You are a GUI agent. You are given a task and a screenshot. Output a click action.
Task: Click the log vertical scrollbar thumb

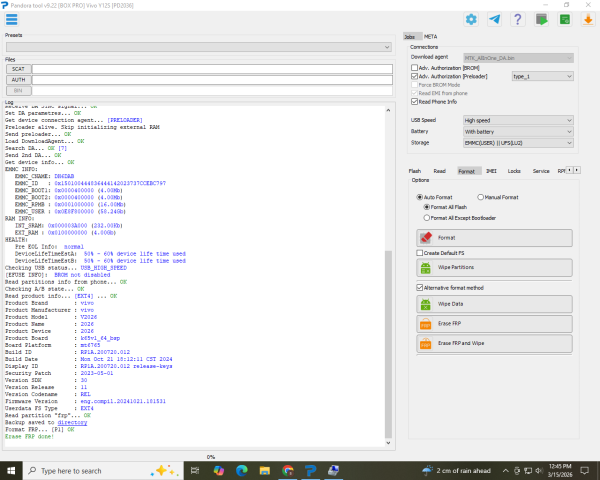[388, 344]
